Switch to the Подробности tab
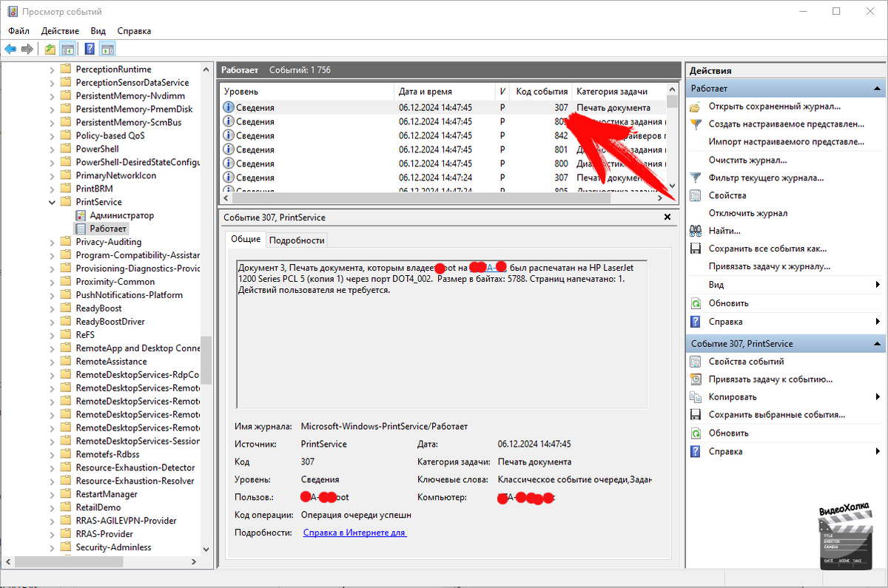The height and width of the screenshot is (588, 888). point(297,240)
